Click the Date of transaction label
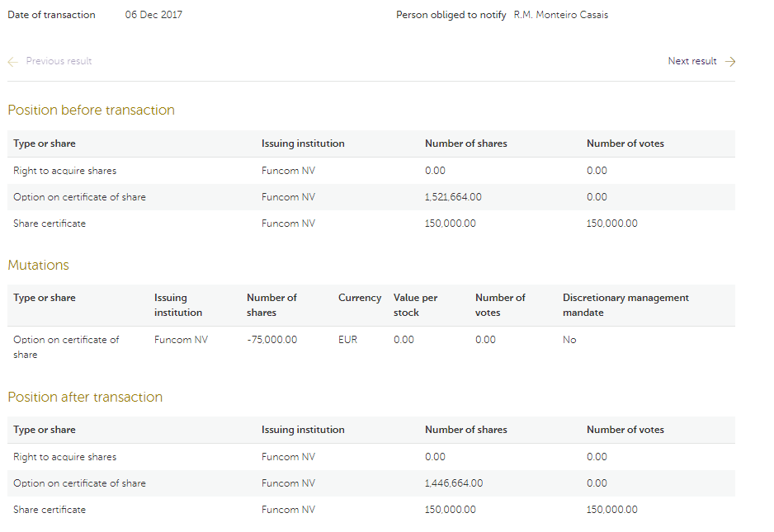Screen dimensions: 774x532 51,15
